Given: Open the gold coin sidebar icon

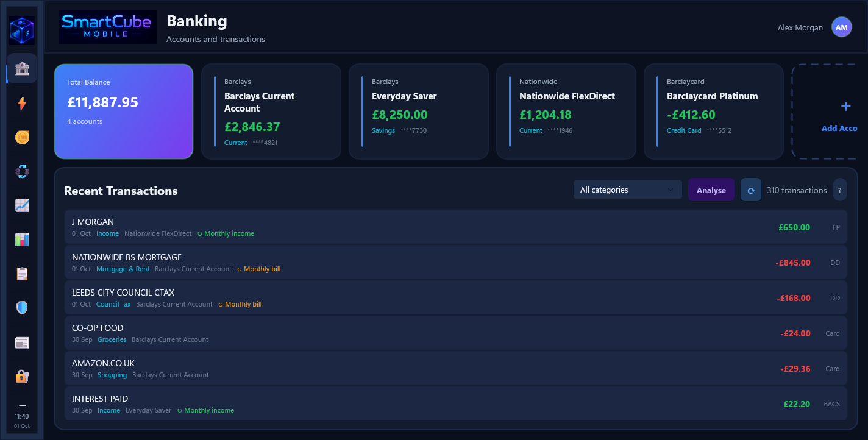Looking at the screenshot, I should point(22,137).
